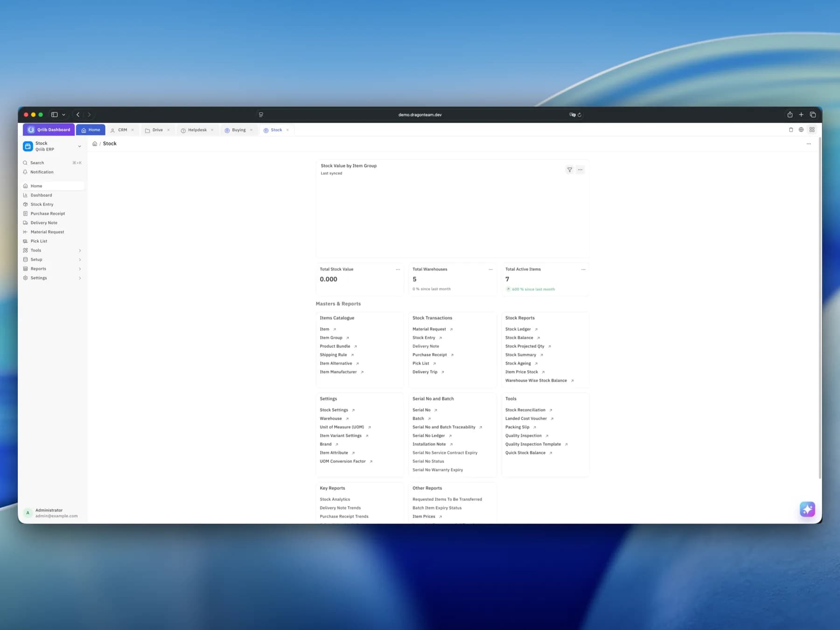840x630 pixels.
Task: Switch to the Qrlib Dashboard tab
Action: point(49,130)
